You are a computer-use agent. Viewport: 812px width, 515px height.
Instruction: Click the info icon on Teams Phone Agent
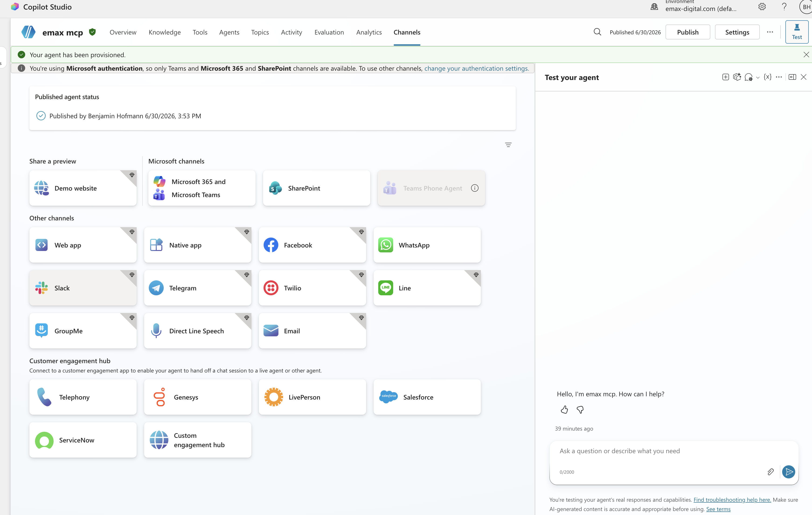tap(475, 188)
